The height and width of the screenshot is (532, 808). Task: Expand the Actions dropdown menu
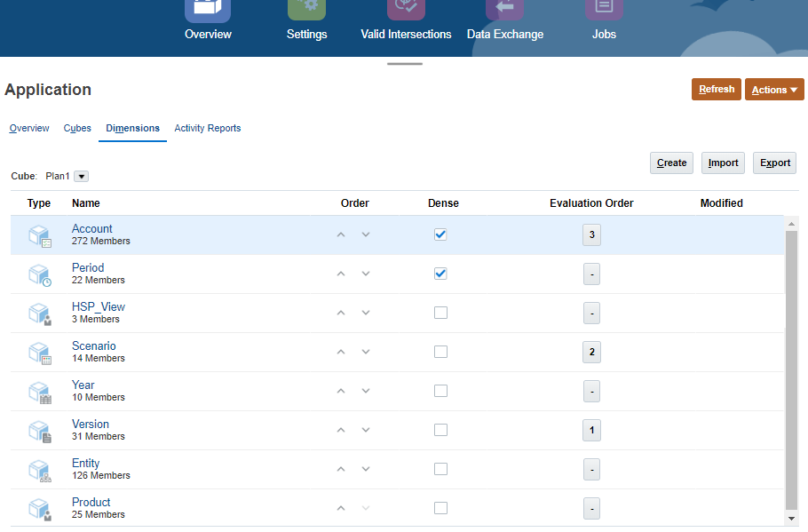pyautogui.click(x=774, y=90)
